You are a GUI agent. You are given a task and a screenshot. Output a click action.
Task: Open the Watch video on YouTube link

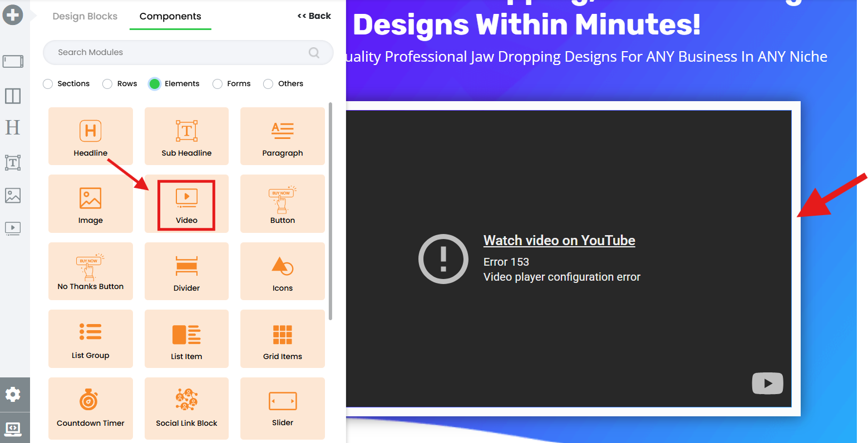click(x=559, y=241)
